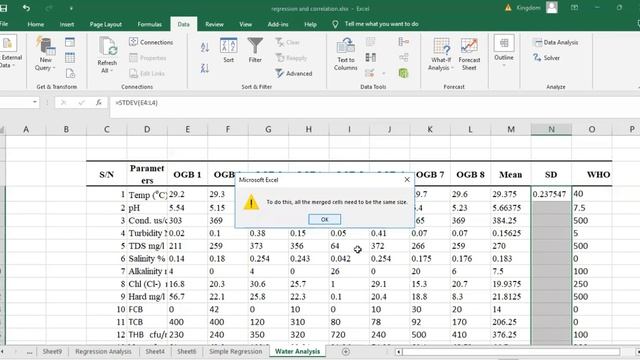Switch to the Insert ribbon tab
640x360 pixels.
pyautogui.click(x=67, y=24)
